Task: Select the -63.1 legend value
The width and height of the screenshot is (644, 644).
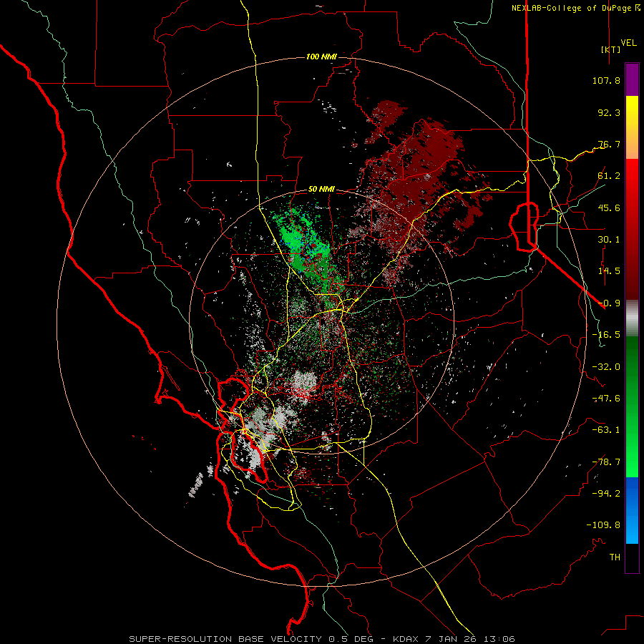Action: (x=606, y=430)
